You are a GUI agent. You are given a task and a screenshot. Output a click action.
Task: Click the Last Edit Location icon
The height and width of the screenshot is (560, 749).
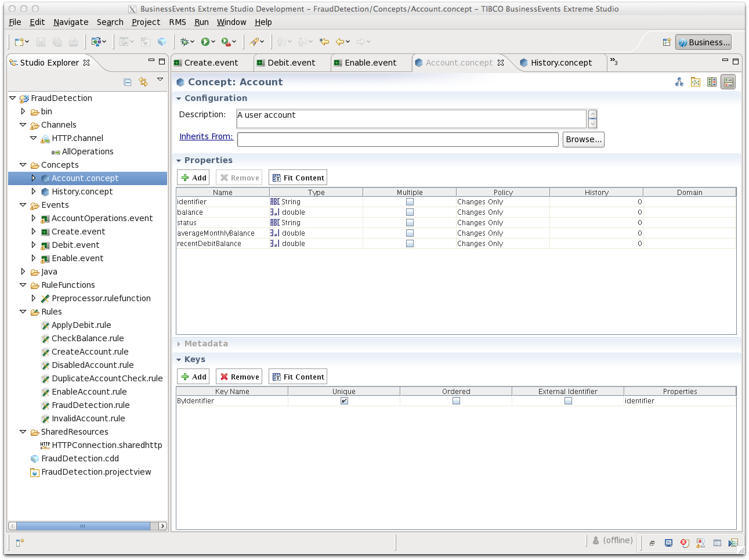click(324, 42)
